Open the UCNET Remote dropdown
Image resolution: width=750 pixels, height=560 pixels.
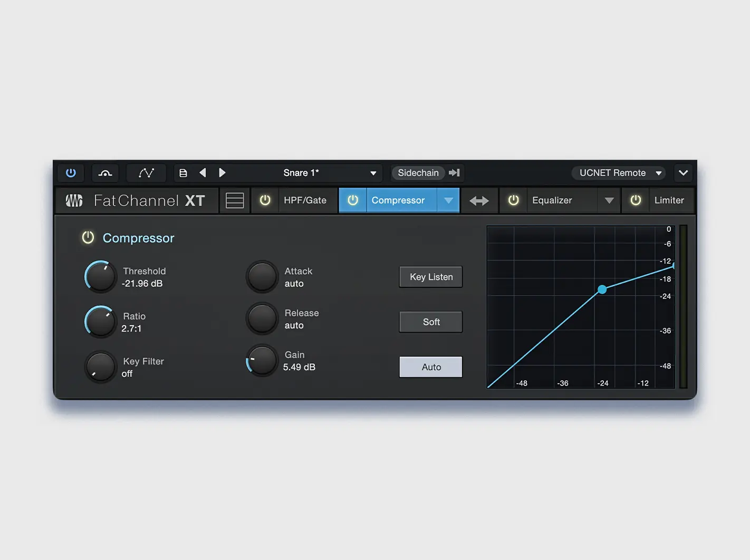click(x=618, y=172)
